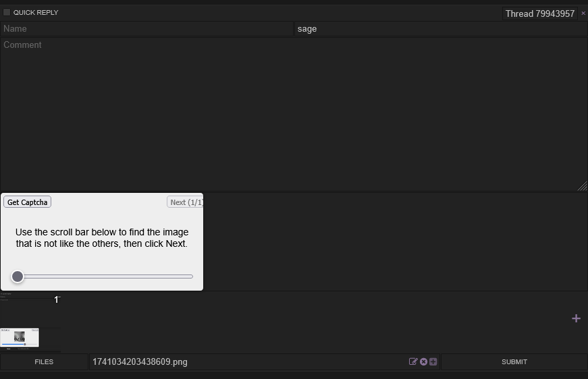Focus the Name input field
588x379 pixels.
[x=146, y=29]
